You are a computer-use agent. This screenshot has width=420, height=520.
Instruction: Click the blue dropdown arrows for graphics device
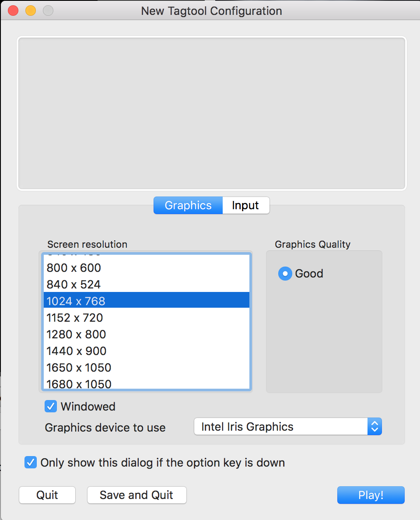tap(374, 427)
